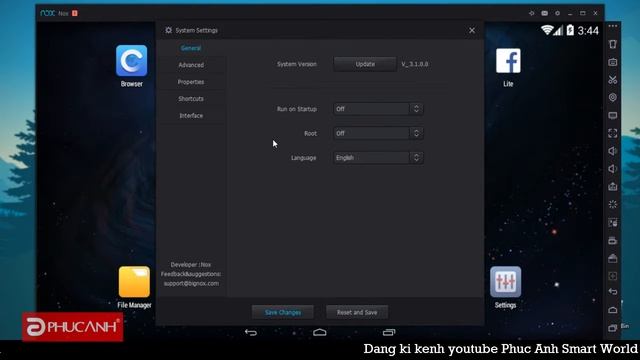
Task: Click the battery charging status icon
Action: click(570, 30)
